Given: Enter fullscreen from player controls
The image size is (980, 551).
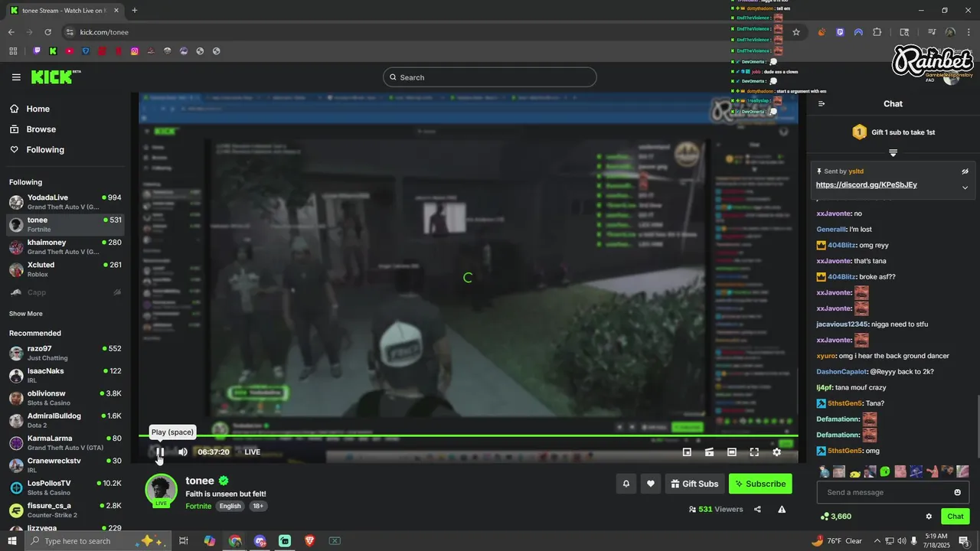Looking at the screenshot, I should click(754, 452).
